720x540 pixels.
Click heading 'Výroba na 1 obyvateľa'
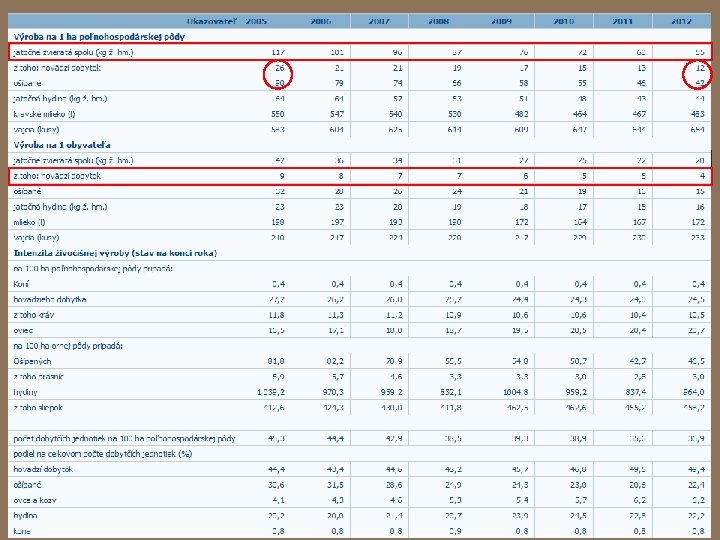(62, 145)
